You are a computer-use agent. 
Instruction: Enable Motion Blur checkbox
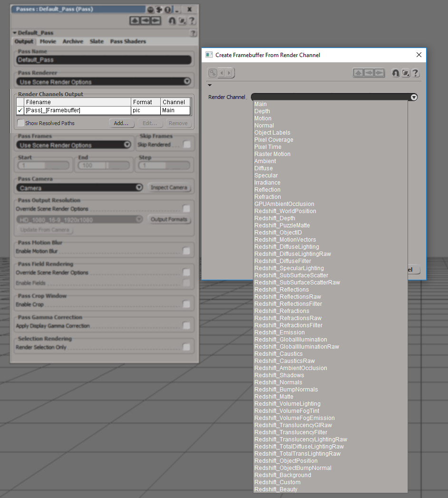point(186,251)
